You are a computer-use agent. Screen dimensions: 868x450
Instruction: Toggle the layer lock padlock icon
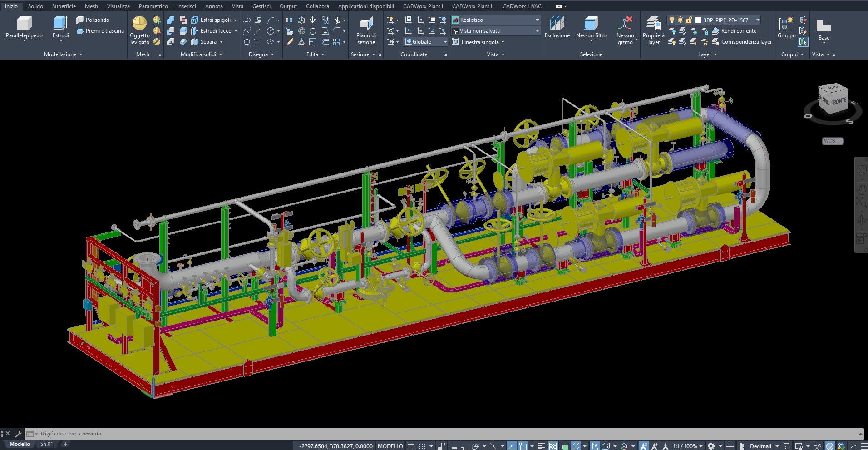click(x=689, y=20)
